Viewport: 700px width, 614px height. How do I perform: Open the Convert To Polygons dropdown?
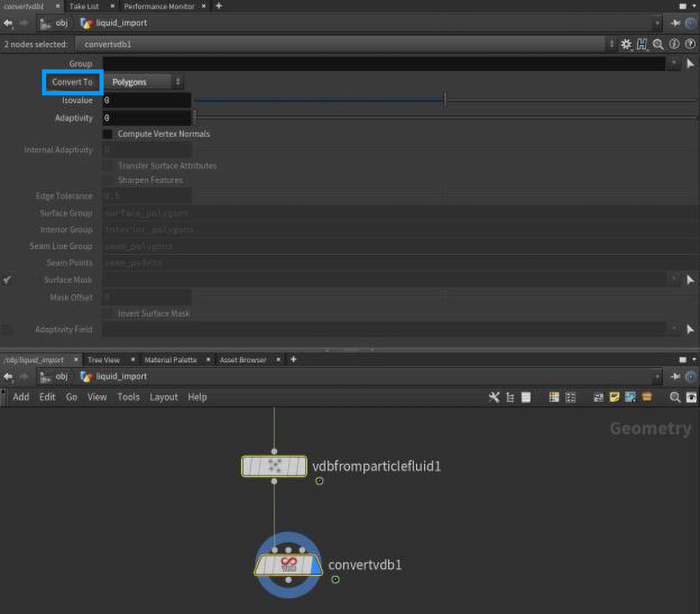tap(145, 82)
